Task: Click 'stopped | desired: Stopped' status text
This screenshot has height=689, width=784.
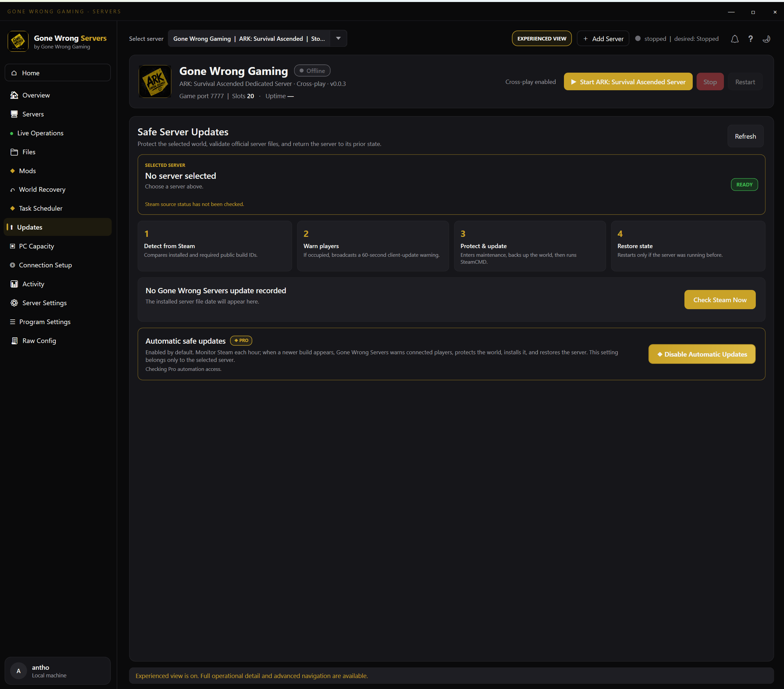Action: click(681, 39)
